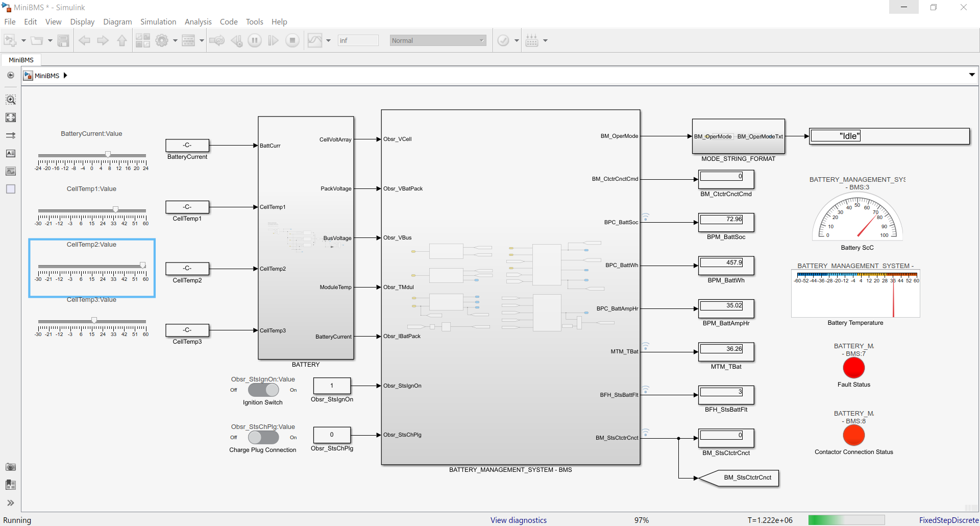This screenshot has width=980, height=526.
Task: Click the Area box palette icon
Action: pyautogui.click(x=11, y=189)
